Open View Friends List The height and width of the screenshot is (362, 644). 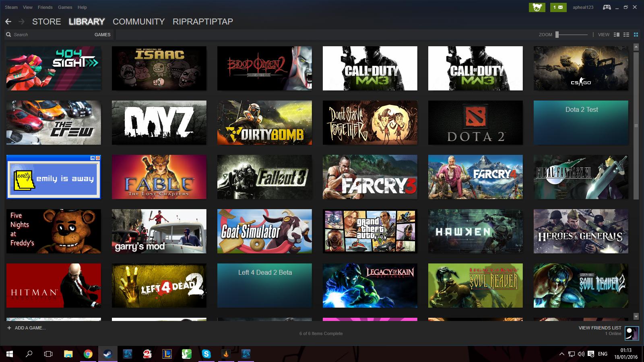(600, 328)
